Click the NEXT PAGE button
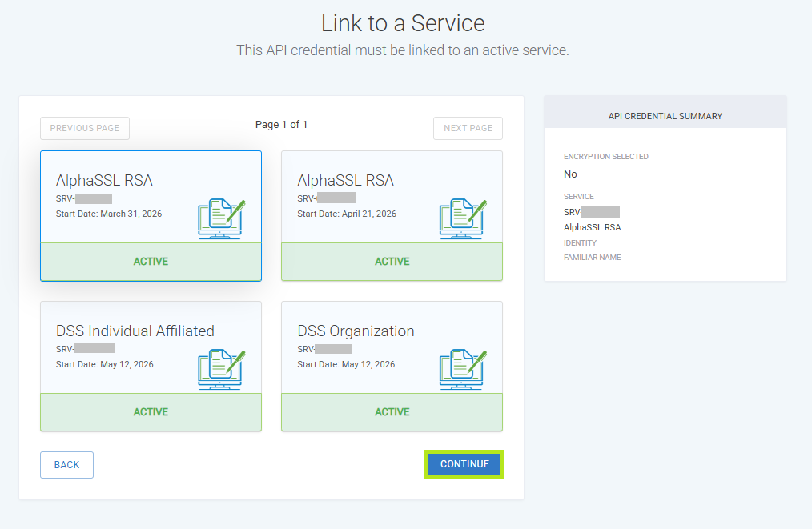Viewport: 812px width, 529px height. (468, 128)
